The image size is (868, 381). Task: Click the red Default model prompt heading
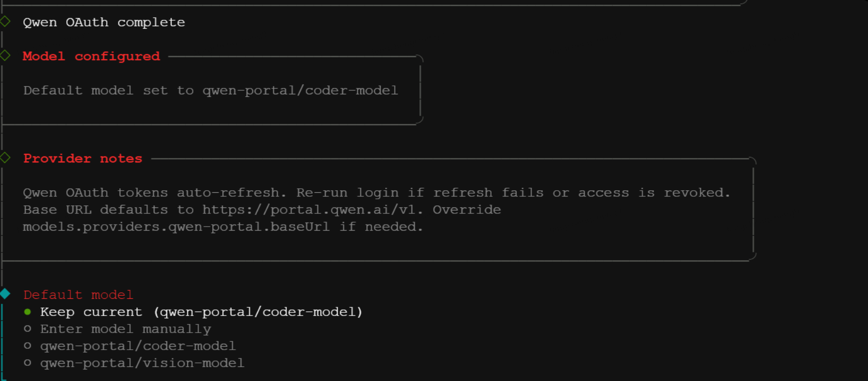tap(78, 295)
